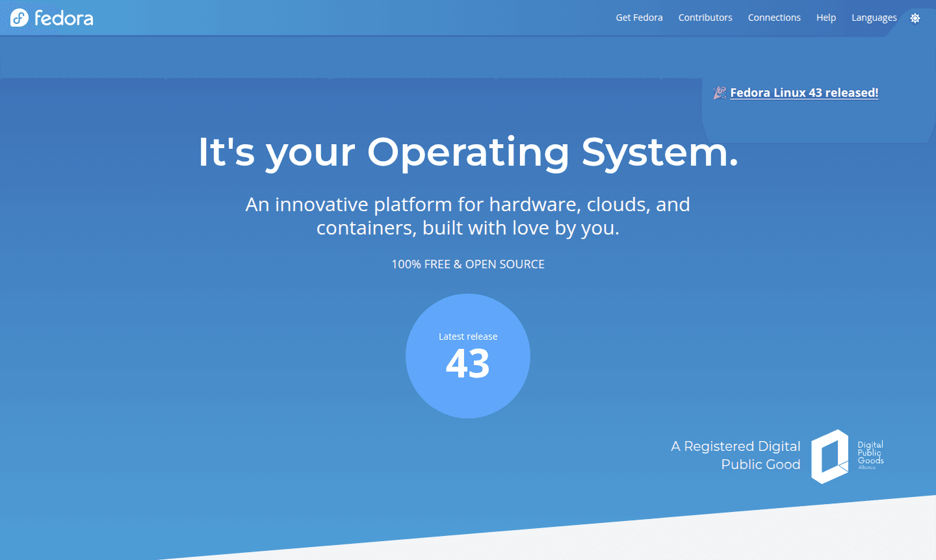Click the innovative platform tagline text
This screenshot has height=560, width=936.
click(x=468, y=216)
